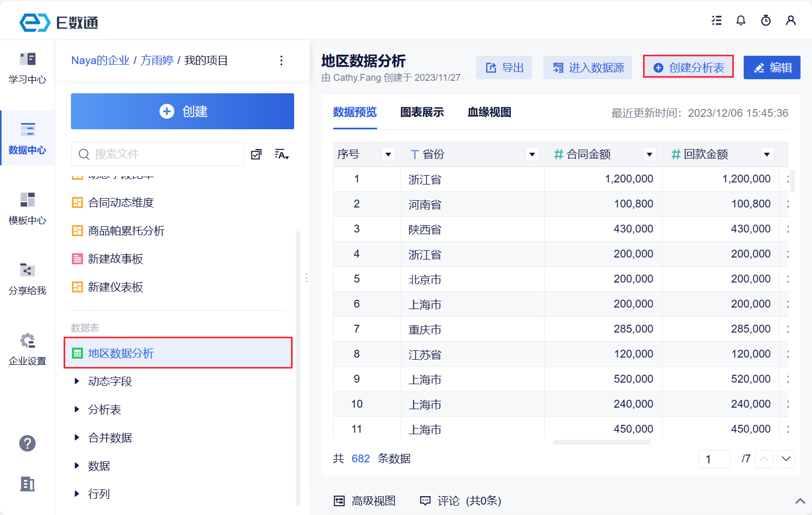Open the 合同金额 column dropdown arrow
Viewport: 812px width, 515px height.
(x=649, y=154)
